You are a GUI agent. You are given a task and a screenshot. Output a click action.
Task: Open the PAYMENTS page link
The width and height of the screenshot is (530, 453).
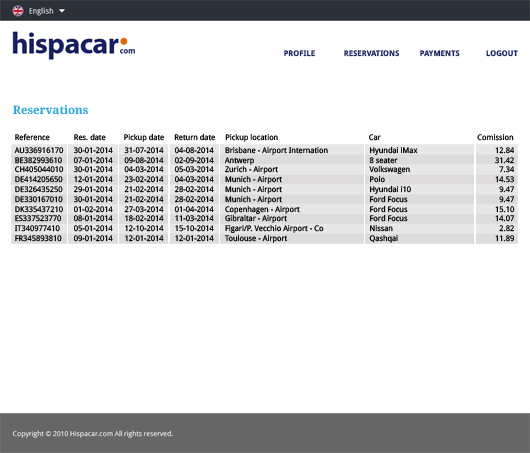(x=439, y=53)
